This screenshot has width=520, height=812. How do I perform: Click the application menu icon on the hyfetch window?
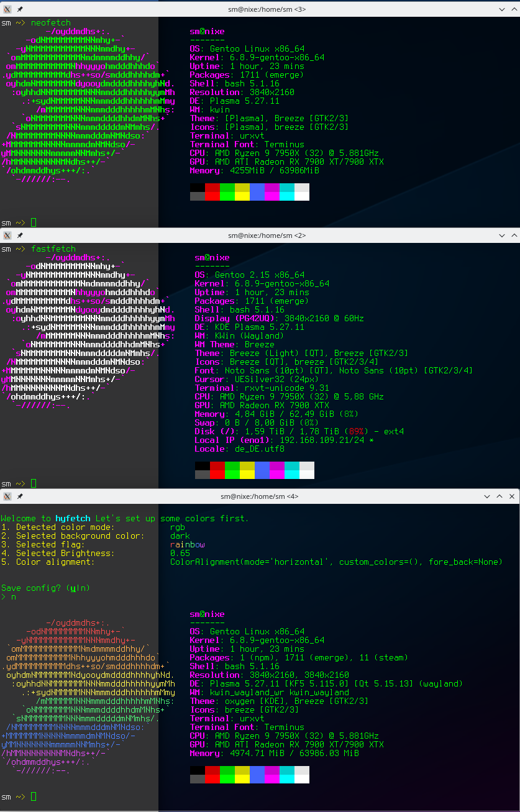[7, 496]
